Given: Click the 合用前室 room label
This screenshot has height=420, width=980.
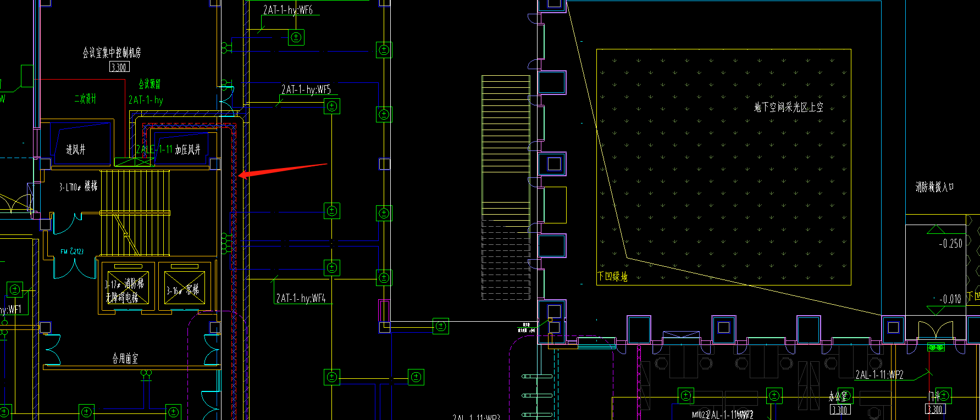Looking at the screenshot, I should pyautogui.click(x=125, y=359).
